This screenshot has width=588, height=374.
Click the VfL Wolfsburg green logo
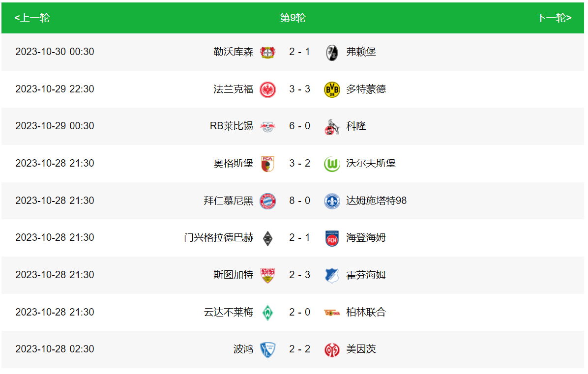pyautogui.click(x=332, y=164)
